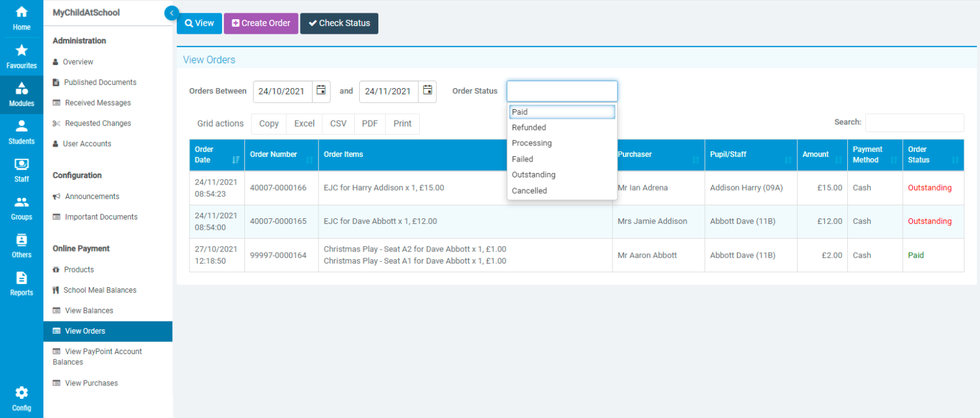Select the Modules sidebar icon
Image resolution: width=980 pixels, height=418 pixels.
pos(21,91)
